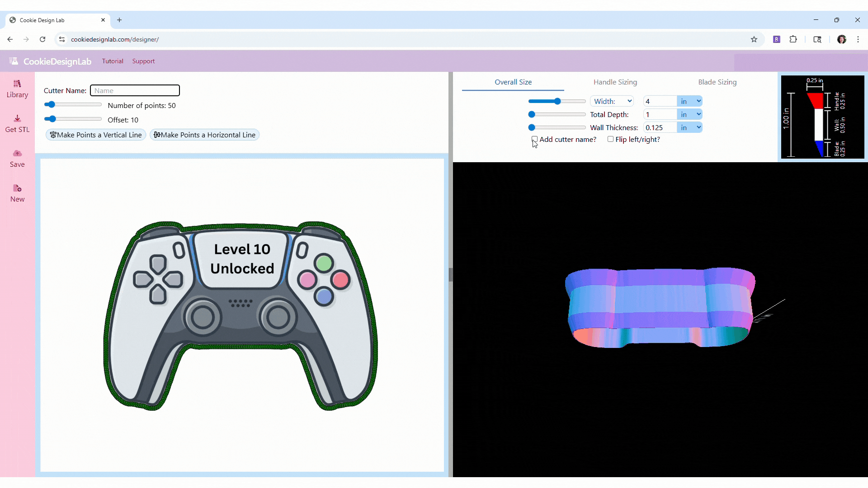The height and width of the screenshot is (488, 868).
Task: Click the 'Number of points: 50' label
Action: [142, 105]
